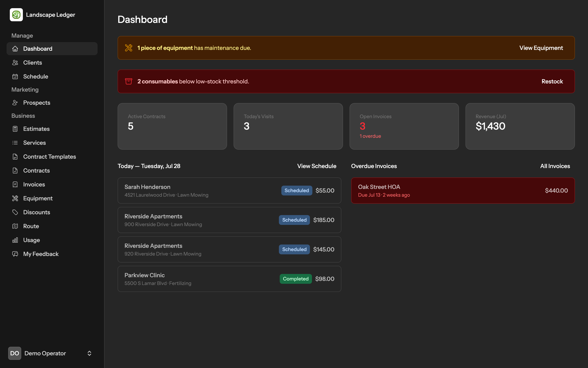Click the DO user avatar
The width and height of the screenshot is (588, 368).
point(14,353)
